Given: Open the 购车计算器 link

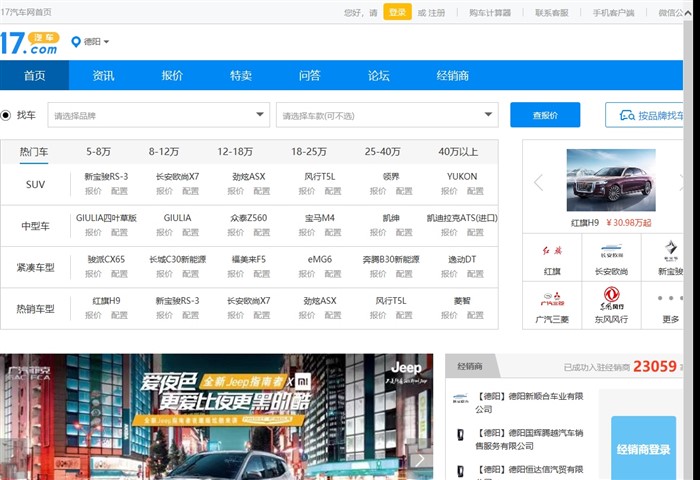Looking at the screenshot, I should click(x=490, y=13).
